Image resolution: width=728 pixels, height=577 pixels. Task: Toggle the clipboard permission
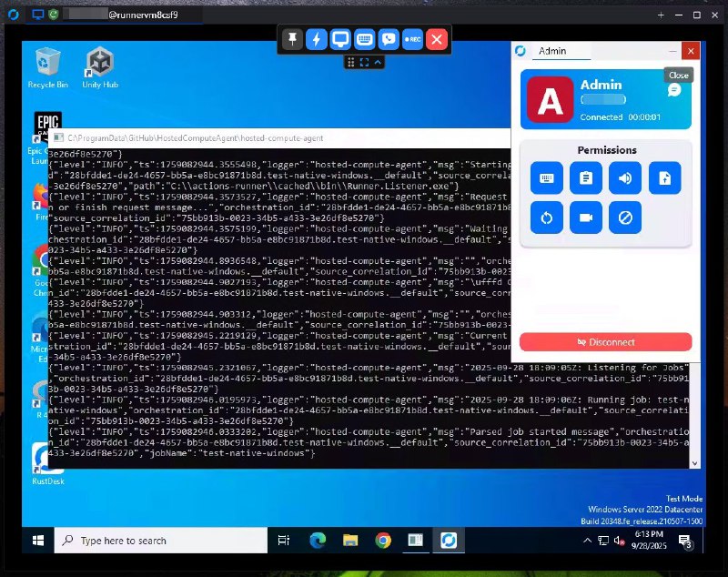point(585,177)
